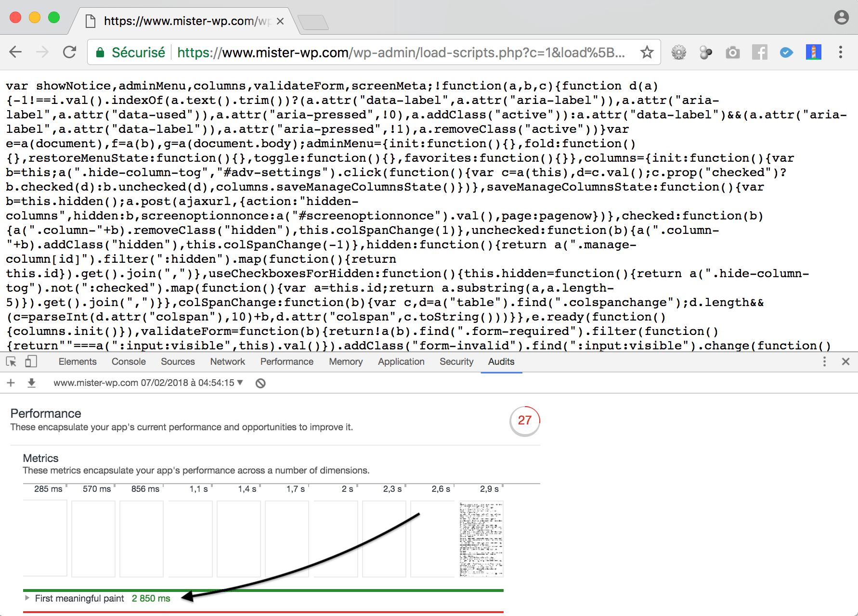This screenshot has width=858, height=616.
Task: Expand First meaningful paint details
Action: tap(27, 598)
